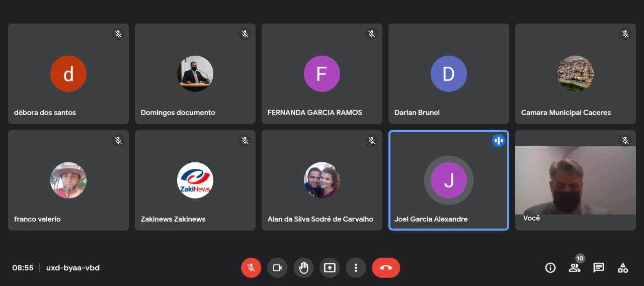This screenshot has width=644, height=286.
Task: Select the Camara Municipal Caceres aerial photo avatar
Action: pyautogui.click(x=576, y=74)
